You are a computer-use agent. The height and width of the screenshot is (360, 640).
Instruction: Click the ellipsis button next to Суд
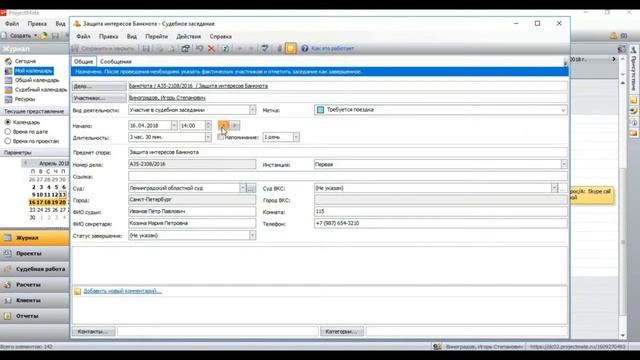(x=251, y=188)
